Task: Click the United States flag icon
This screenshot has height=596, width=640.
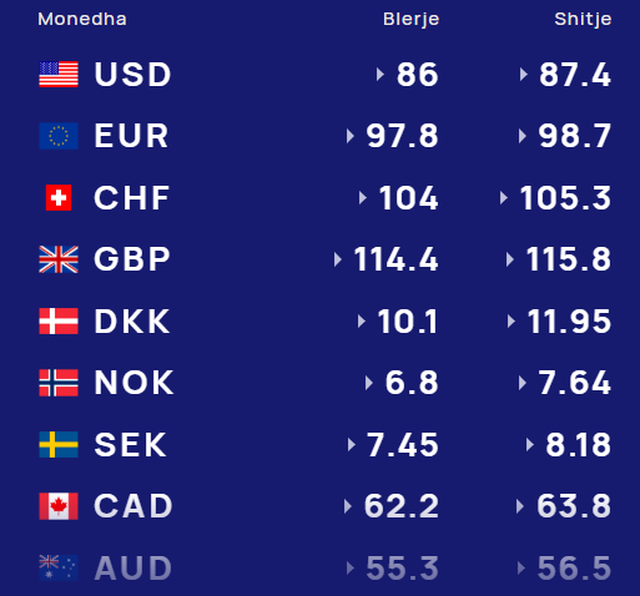Action: (58, 75)
